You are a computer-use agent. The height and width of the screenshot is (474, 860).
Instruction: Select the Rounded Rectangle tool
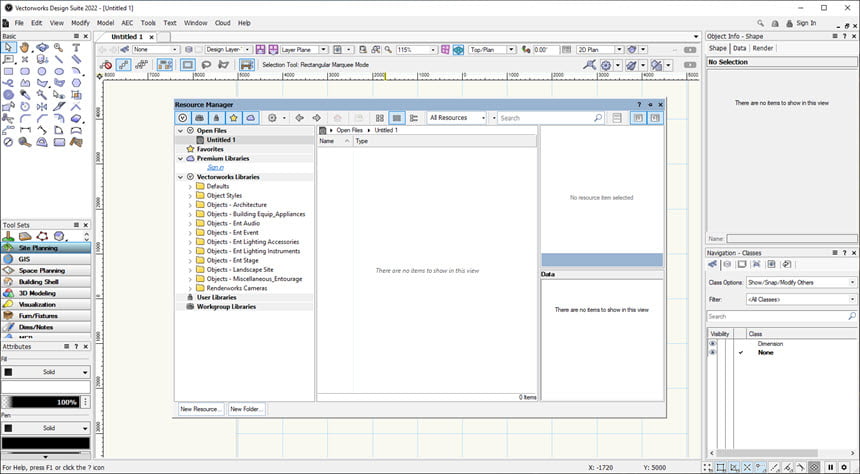(25, 71)
